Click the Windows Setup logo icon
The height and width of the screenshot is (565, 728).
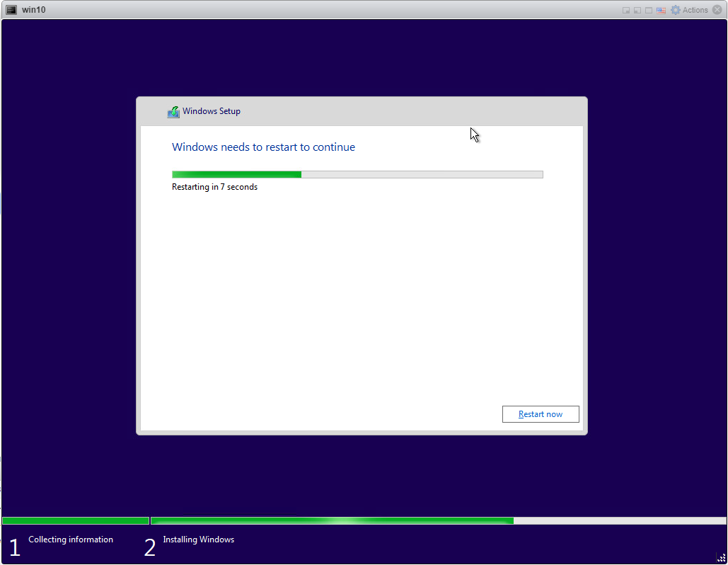click(x=173, y=111)
